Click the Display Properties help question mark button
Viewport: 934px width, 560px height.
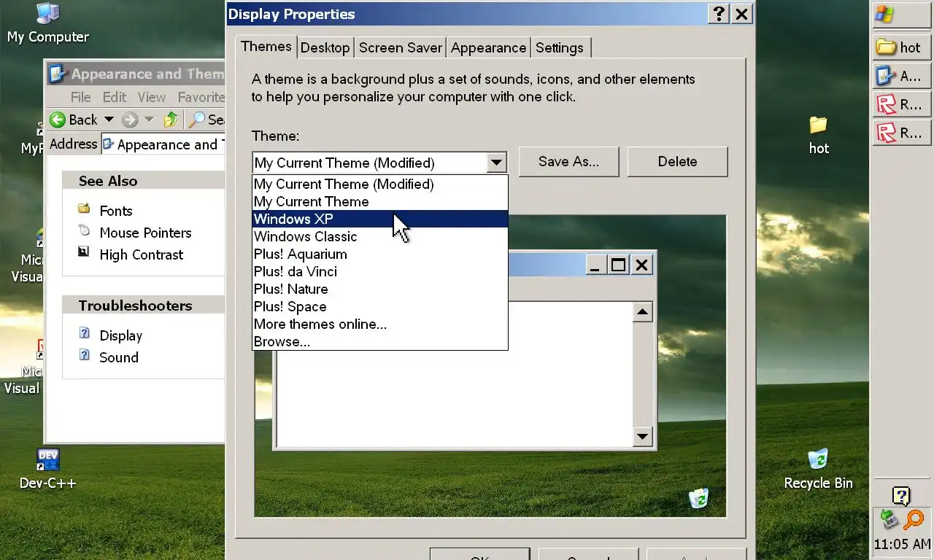coord(719,14)
